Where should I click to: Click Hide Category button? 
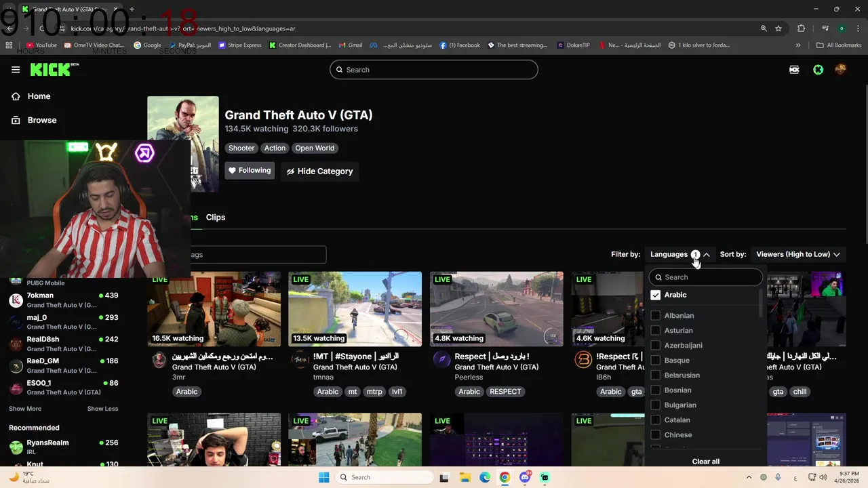point(319,171)
